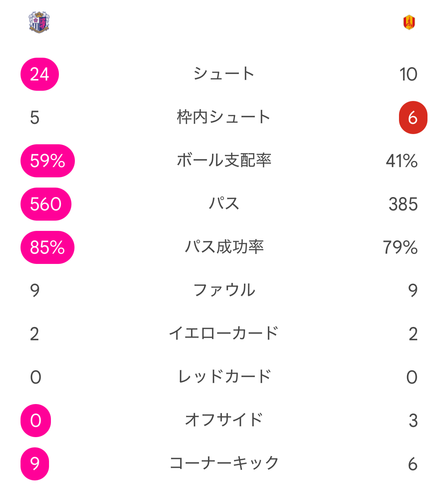This screenshot has height=496, width=448.
Task: Click the 560 passes pink badge
Action: pos(46,204)
